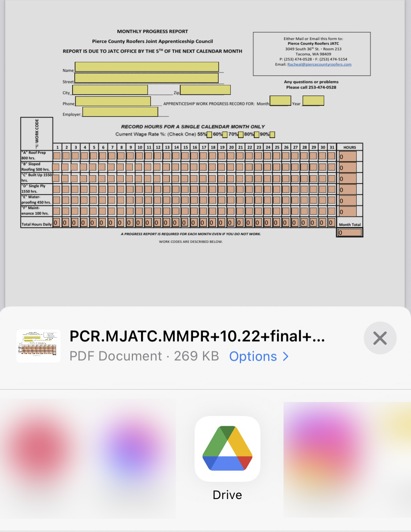Tap the "Drive" label under app icon
This screenshot has width=411, height=532.
click(227, 495)
